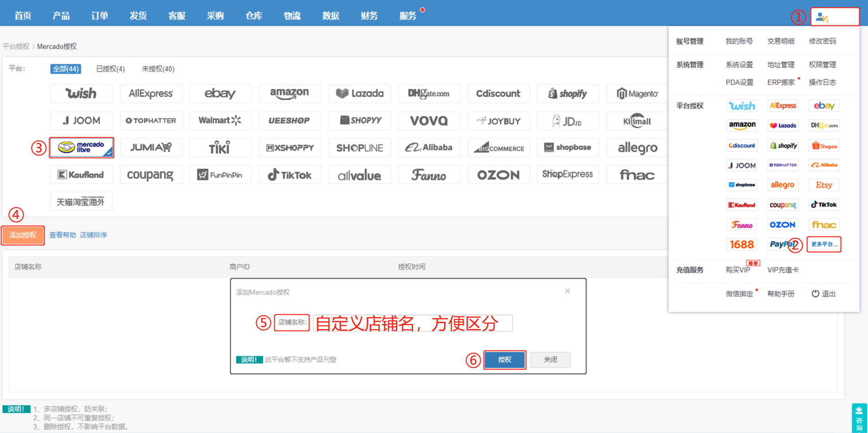Open the 订单 menu in top navigation

tap(100, 16)
